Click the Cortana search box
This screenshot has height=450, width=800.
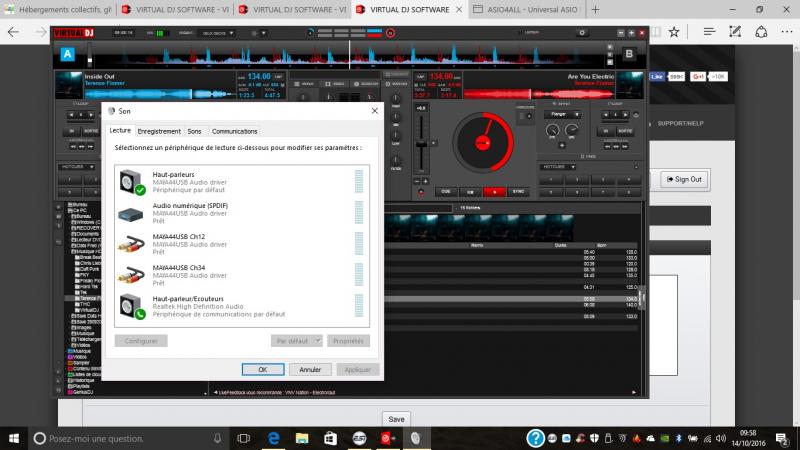[x=120, y=438]
